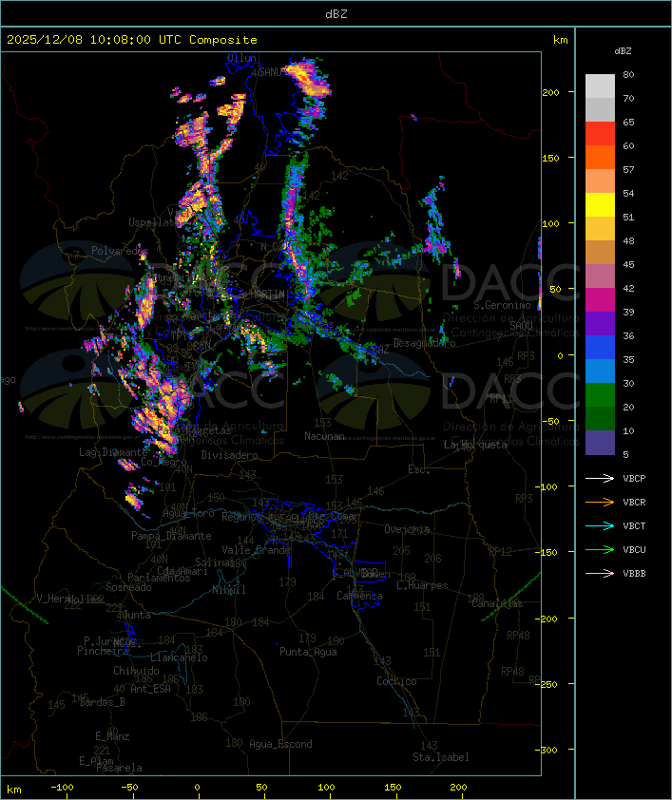Click the Pampa_Diamante place label
672x800 pixels.
[171, 536]
